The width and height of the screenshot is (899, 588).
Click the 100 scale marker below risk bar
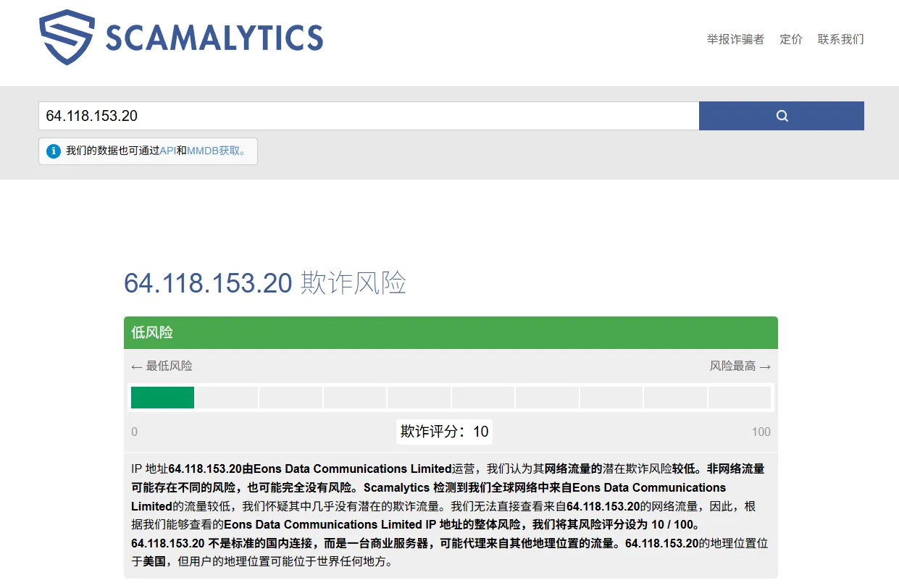click(761, 431)
